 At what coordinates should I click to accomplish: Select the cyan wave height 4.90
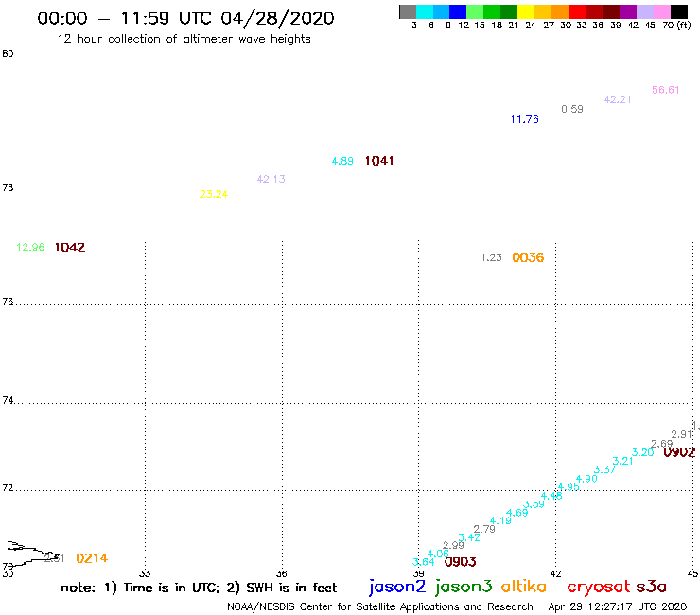[x=586, y=479]
